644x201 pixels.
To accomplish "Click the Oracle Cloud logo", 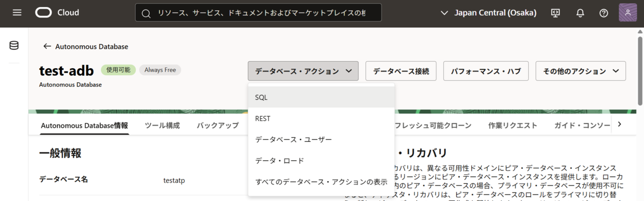I will pos(57,12).
